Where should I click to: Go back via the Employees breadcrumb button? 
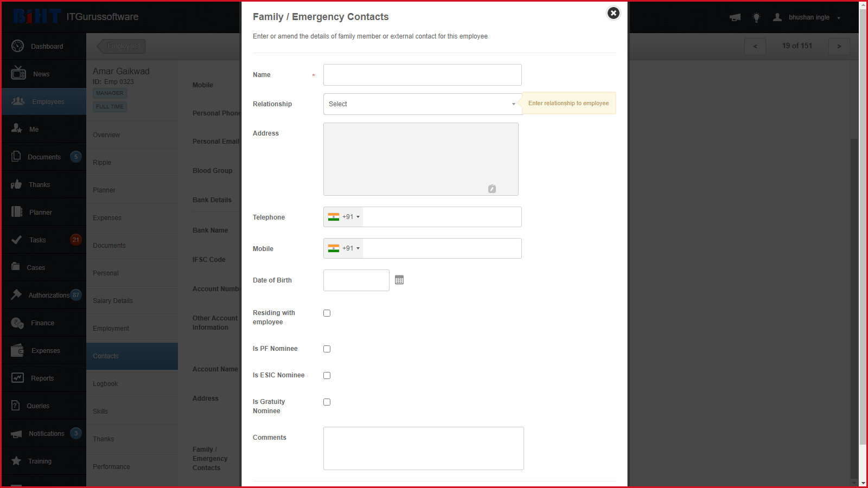[121, 46]
